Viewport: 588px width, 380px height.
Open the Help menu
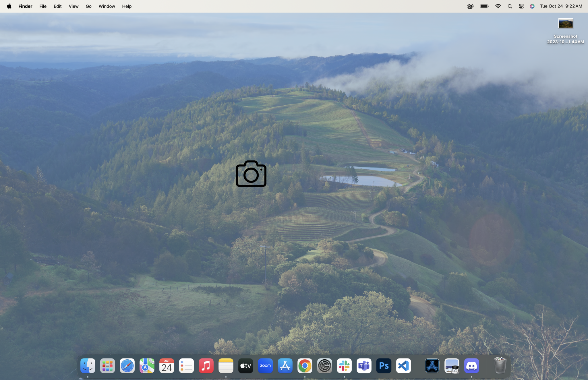pyautogui.click(x=127, y=6)
